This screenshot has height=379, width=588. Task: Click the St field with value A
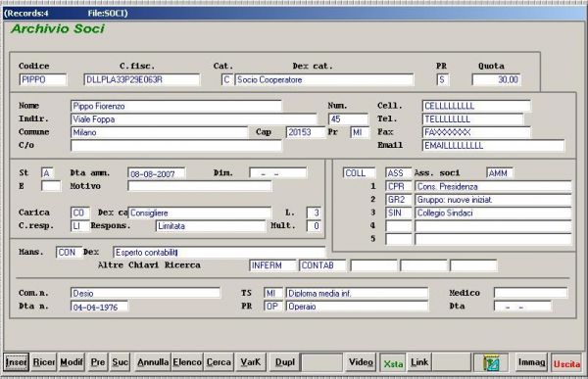(47, 173)
